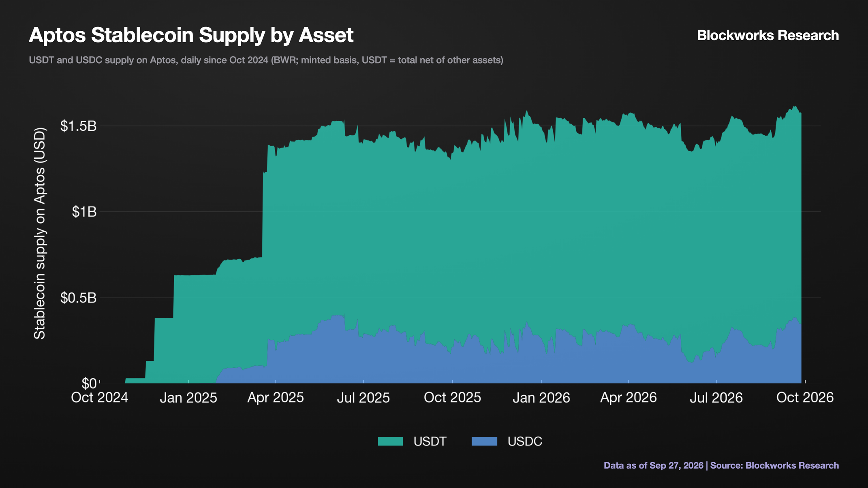This screenshot has width=868, height=488.
Task: Click the 'Jan 2025' x-axis label
Action: pos(188,398)
